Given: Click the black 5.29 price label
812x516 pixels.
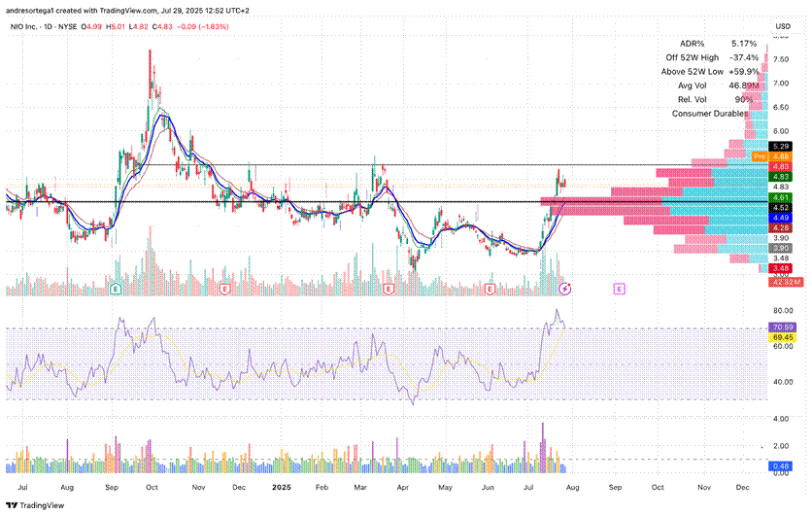Looking at the screenshot, I should pos(780,147).
